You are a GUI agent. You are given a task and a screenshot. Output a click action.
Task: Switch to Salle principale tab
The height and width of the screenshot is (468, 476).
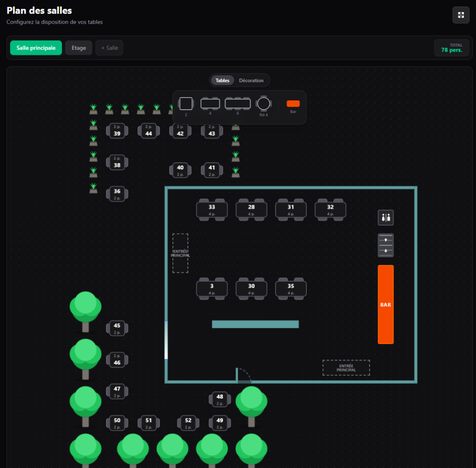[36, 48]
